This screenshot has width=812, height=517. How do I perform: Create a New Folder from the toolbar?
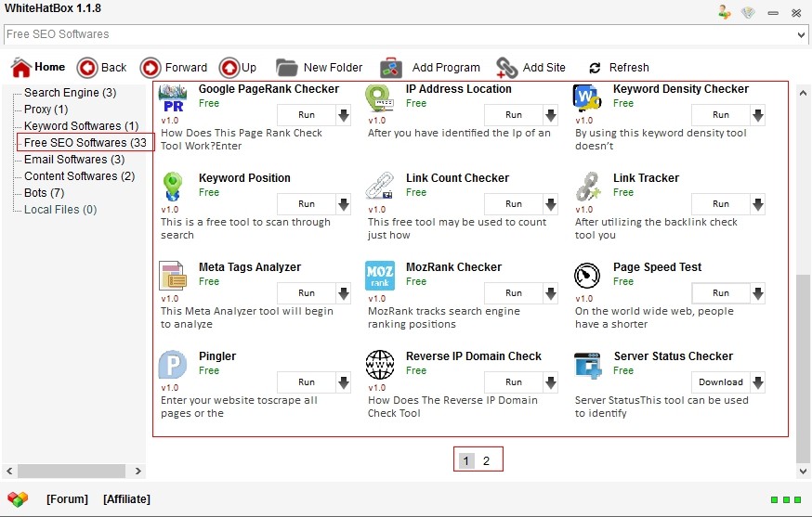[319, 68]
